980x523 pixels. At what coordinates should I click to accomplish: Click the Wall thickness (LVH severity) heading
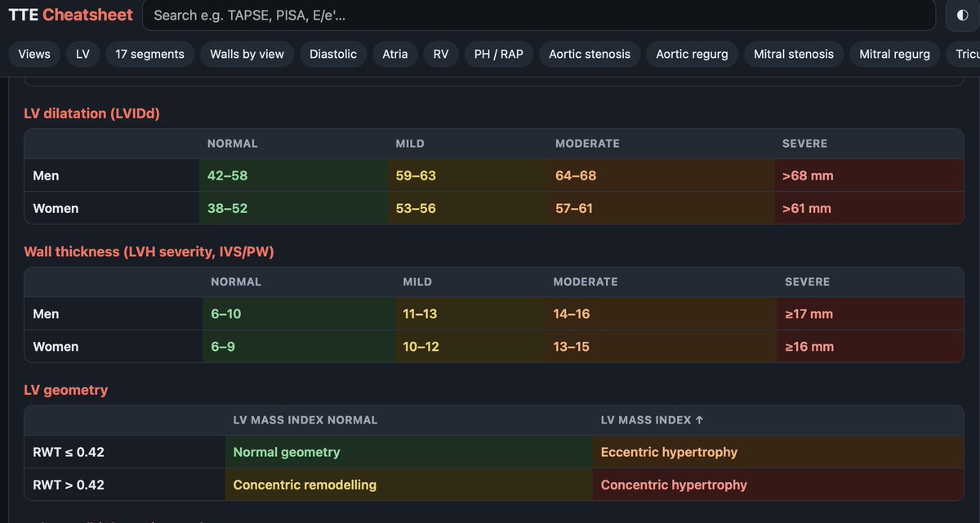pyautogui.click(x=149, y=252)
